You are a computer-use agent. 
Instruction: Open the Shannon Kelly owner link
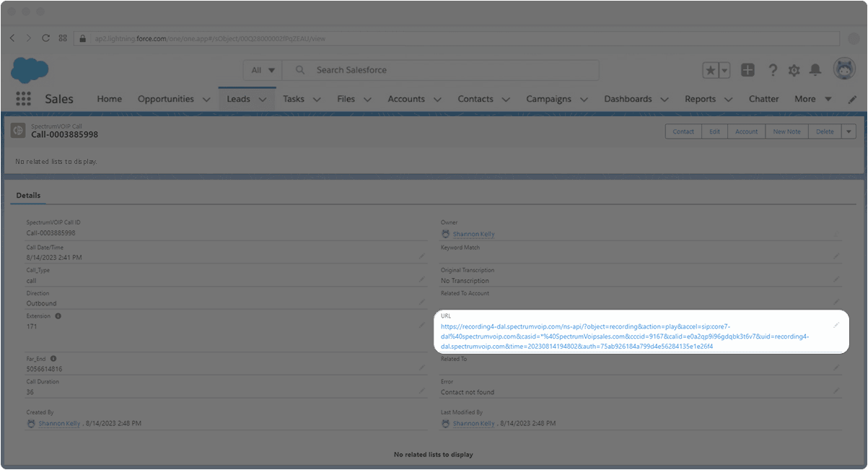click(x=474, y=233)
